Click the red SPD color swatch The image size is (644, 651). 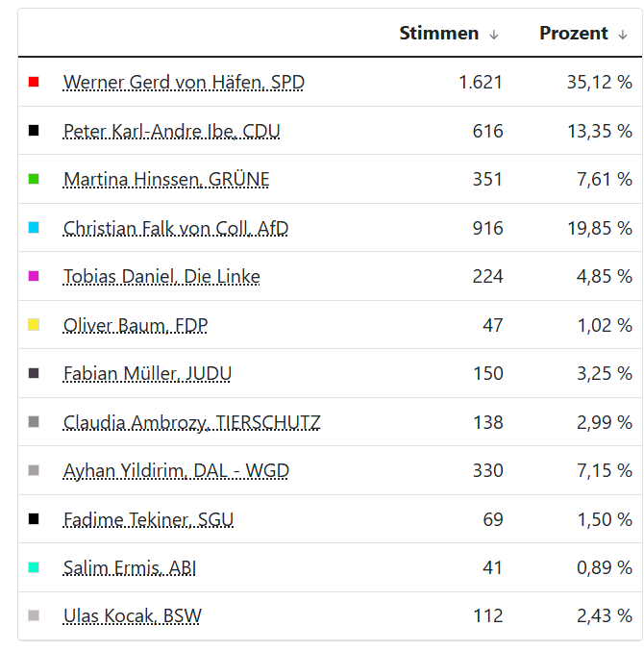35,82
